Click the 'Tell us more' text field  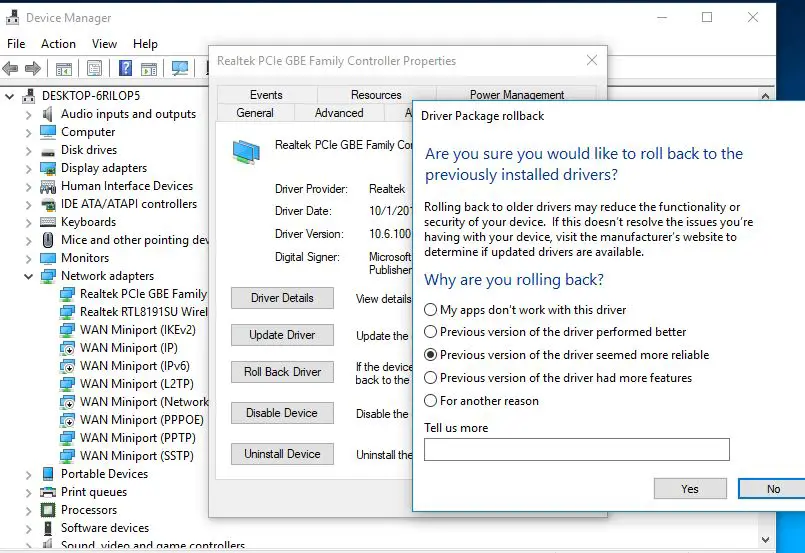577,449
